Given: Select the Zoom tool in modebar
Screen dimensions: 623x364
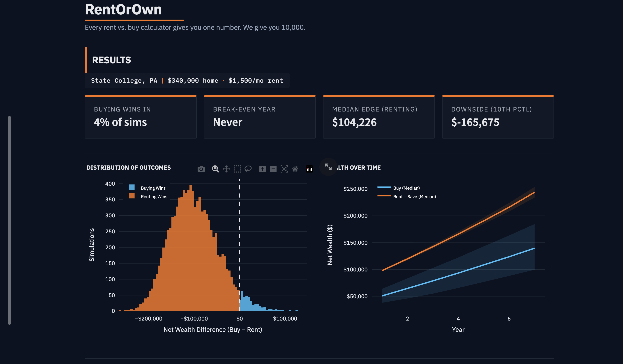Looking at the screenshot, I should tap(215, 169).
